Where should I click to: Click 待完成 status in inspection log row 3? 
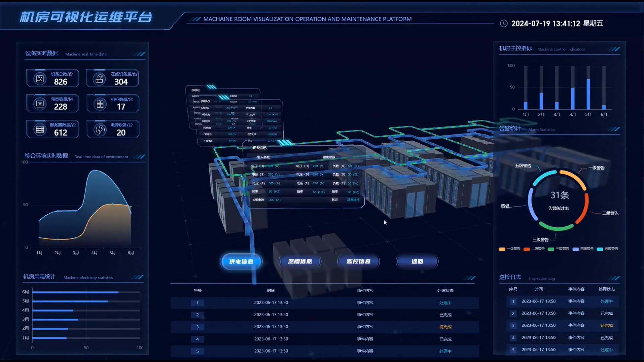click(606, 325)
